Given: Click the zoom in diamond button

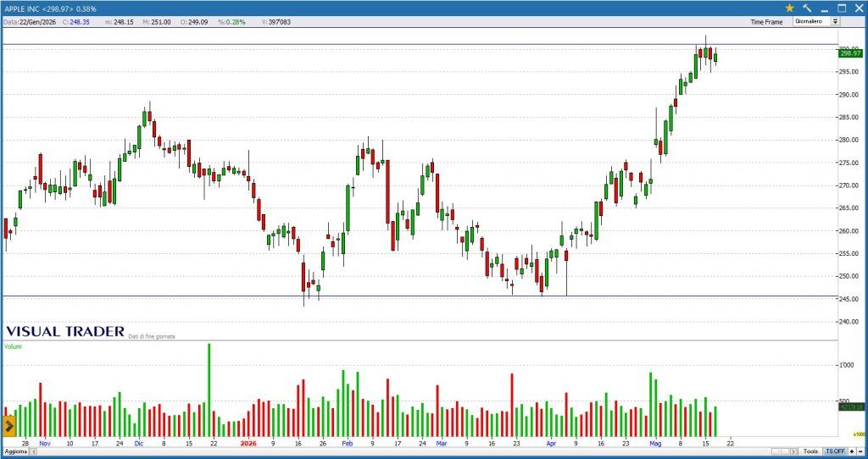Looking at the screenshot, I should pyautogui.click(x=852, y=452).
